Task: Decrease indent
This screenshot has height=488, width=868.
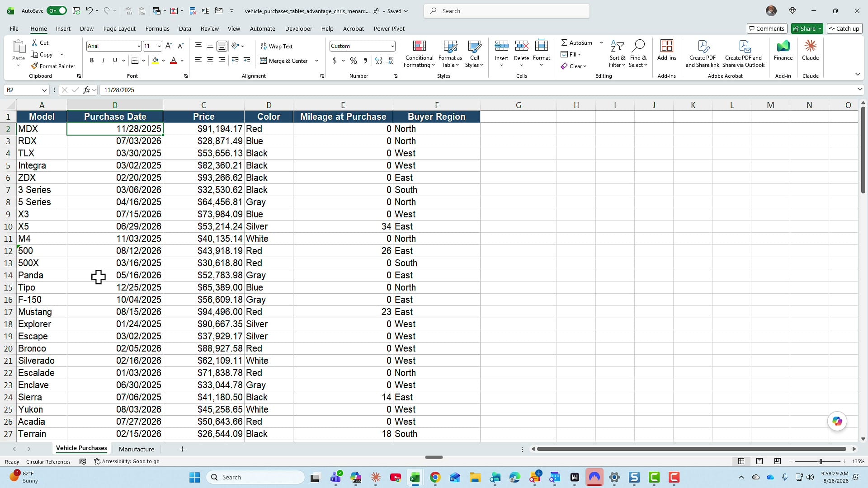Action: point(235,61)
